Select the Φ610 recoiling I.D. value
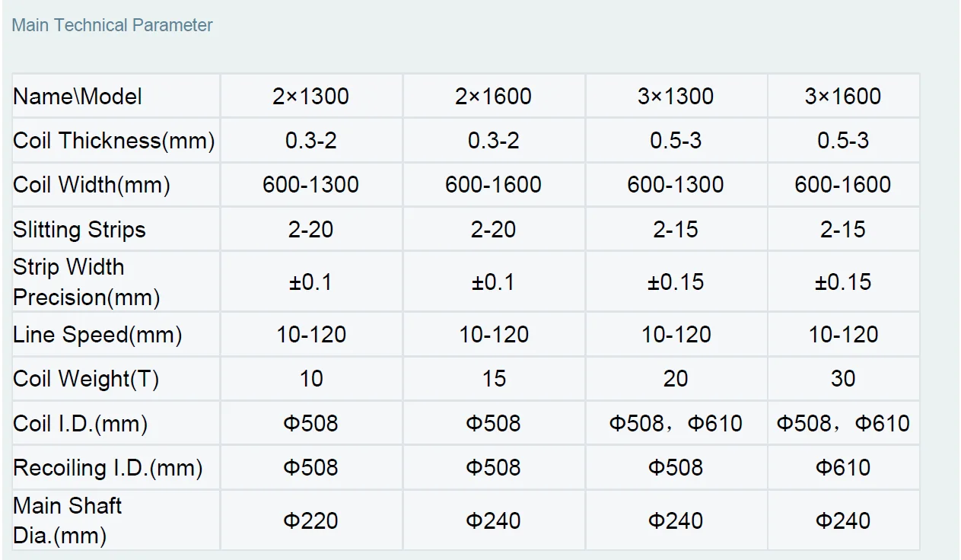 843,467
